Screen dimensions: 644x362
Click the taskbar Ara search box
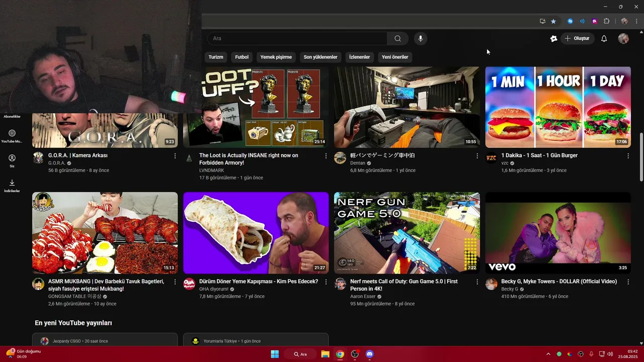tap(300, 354)
